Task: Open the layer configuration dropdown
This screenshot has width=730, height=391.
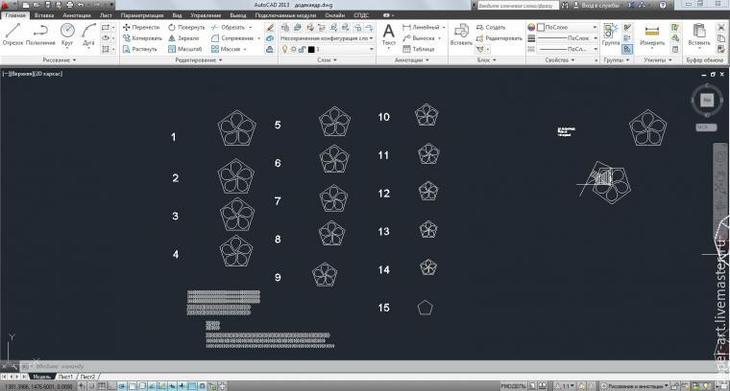Action: click(x=327, y=38)
